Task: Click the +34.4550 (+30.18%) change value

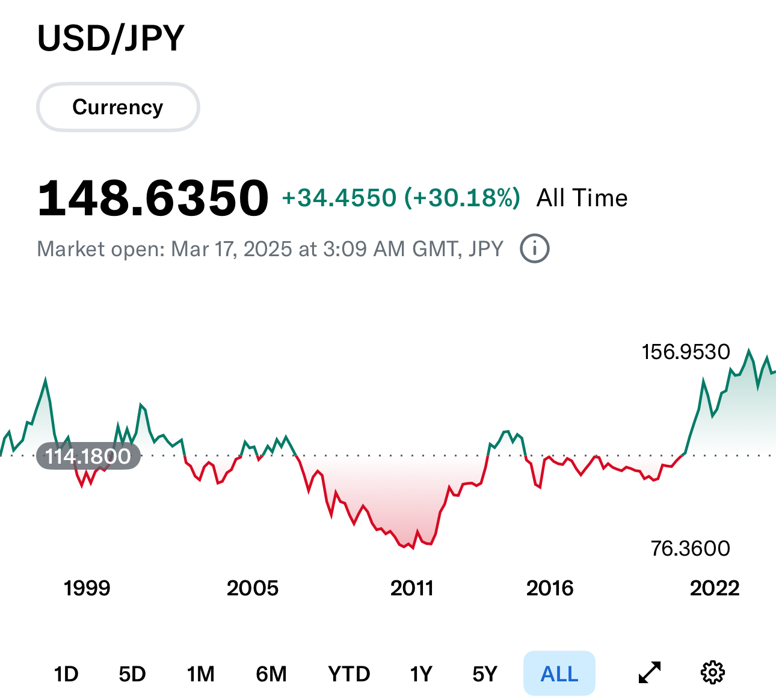Action: click(x=401, y=198)
